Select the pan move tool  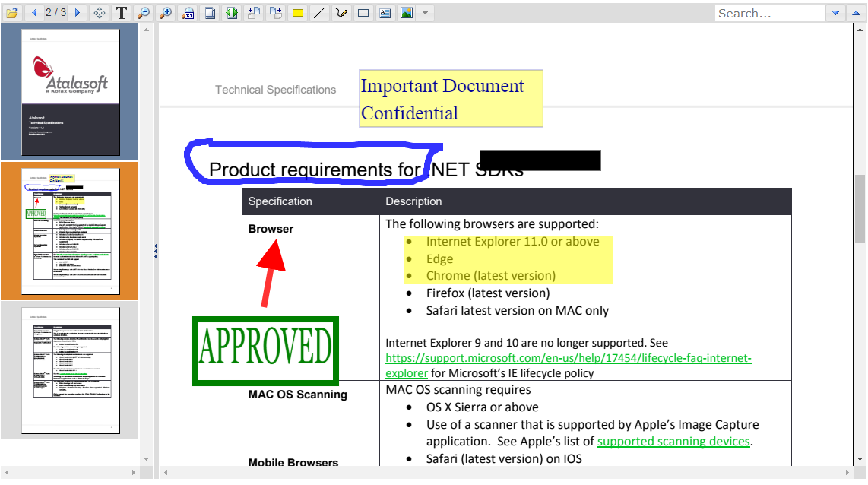pyautogui.click(x=100, y=13)
